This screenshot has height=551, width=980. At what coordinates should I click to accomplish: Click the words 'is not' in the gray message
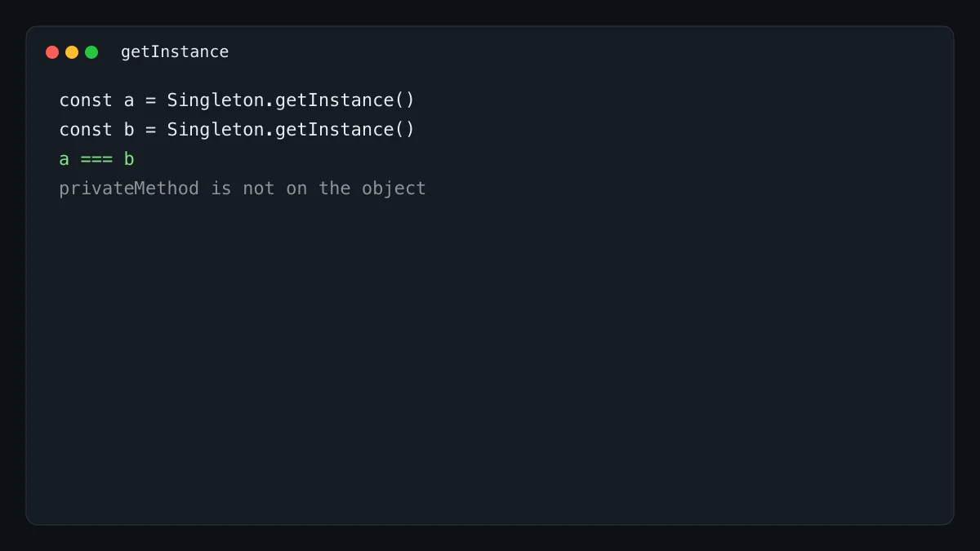click(x=243, y=189)
